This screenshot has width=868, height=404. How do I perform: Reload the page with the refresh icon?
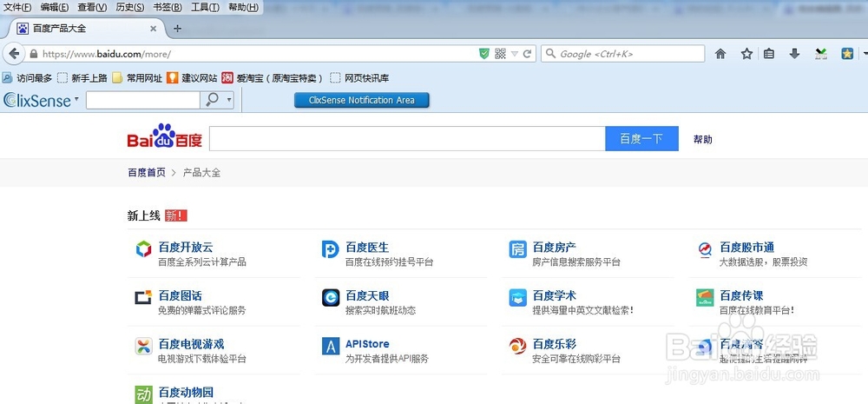[527, 54]
